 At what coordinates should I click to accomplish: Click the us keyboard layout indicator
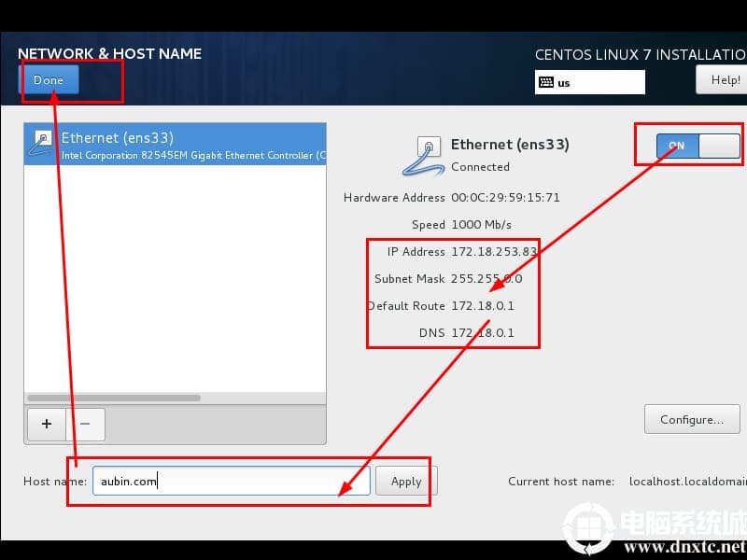tap(590, 82)
